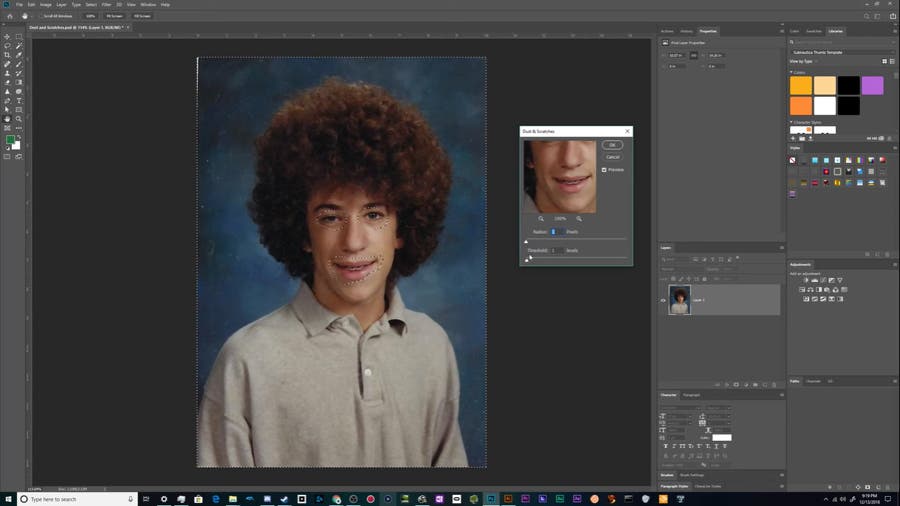Click the Radius slider handle
Viewport: 900px width, 506px height.
click(x=526, y=242)
